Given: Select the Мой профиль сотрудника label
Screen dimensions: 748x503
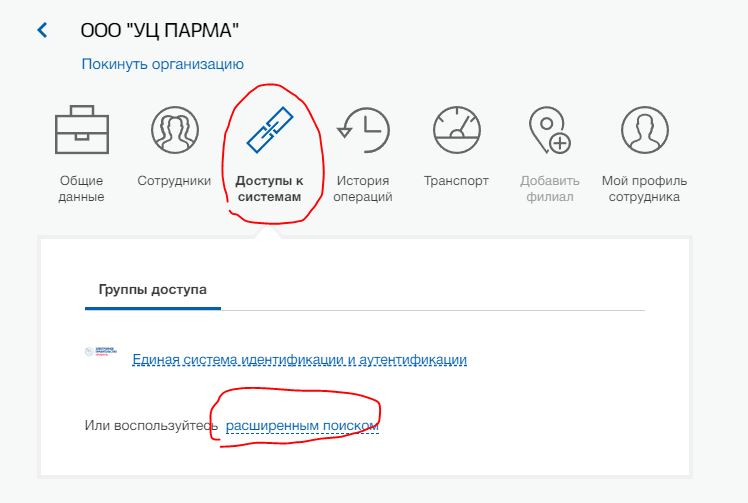Looking at the screenshot, I should (644, 189).
